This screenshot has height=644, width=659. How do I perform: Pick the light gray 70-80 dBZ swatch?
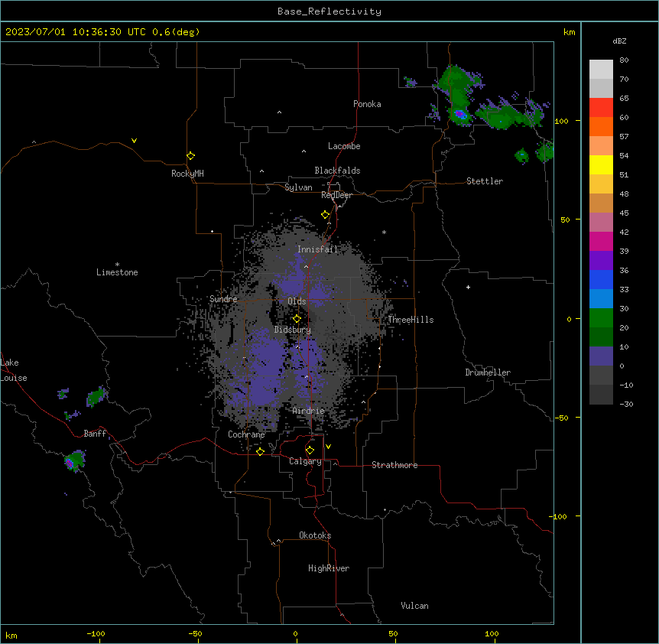[x=601, y=70]
